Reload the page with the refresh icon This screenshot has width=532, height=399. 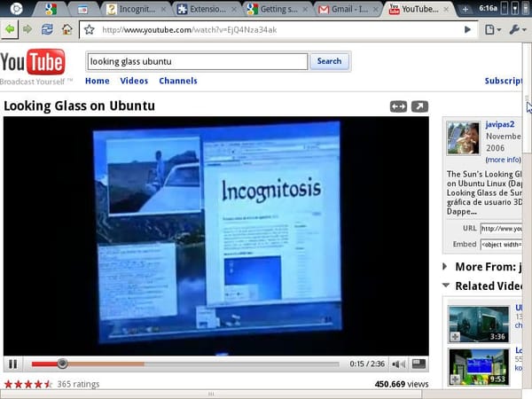[x=47, y=30]
